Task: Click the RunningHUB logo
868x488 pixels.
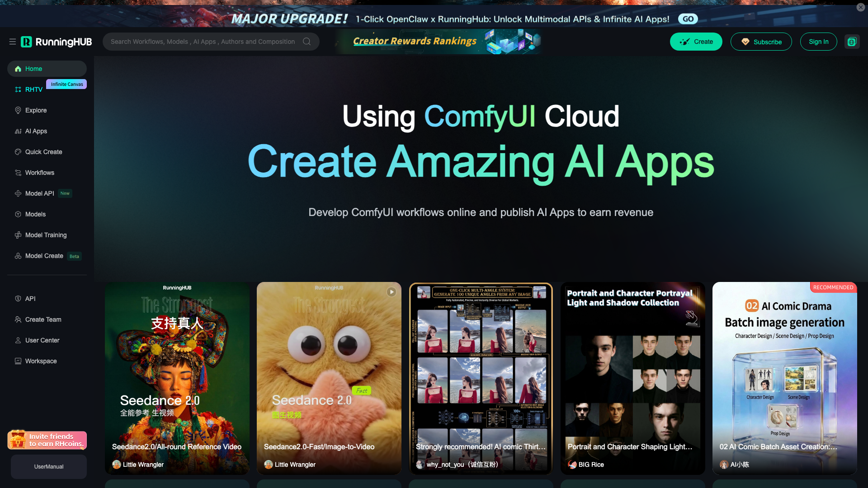Action: pos(57,42)
